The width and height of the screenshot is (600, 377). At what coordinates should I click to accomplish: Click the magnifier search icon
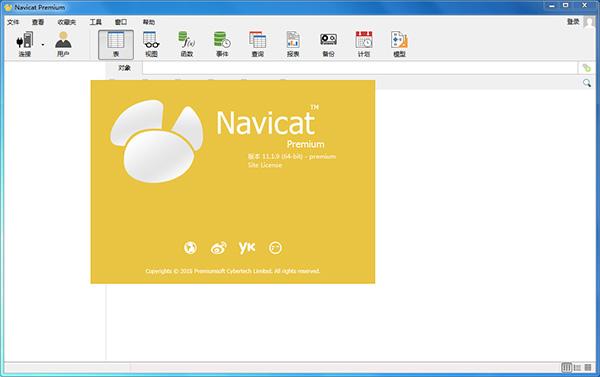point(587,83)
